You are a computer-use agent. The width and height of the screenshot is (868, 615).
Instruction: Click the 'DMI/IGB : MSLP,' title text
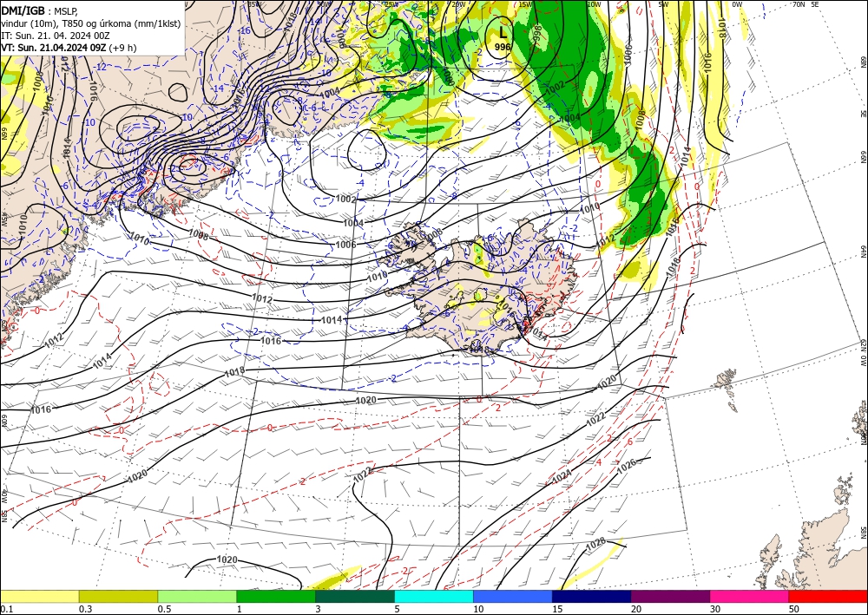[x=39, y=10]
